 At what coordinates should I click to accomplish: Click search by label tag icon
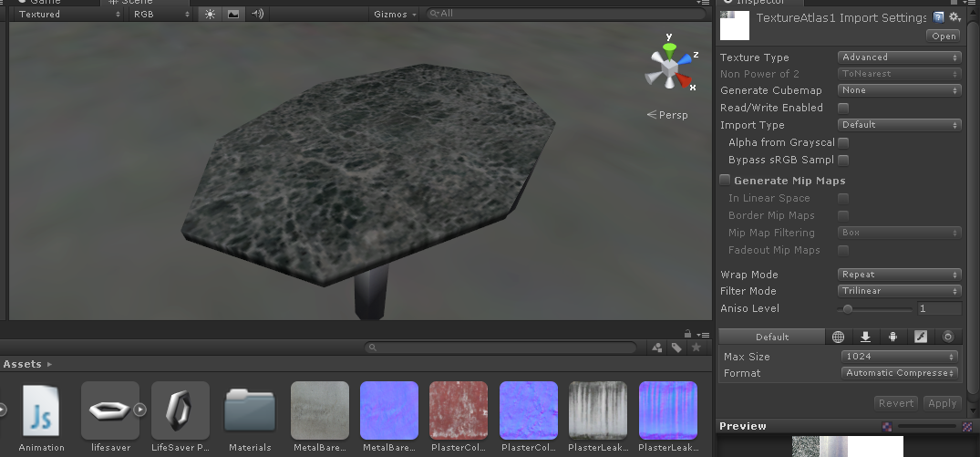tap(676, 348)
